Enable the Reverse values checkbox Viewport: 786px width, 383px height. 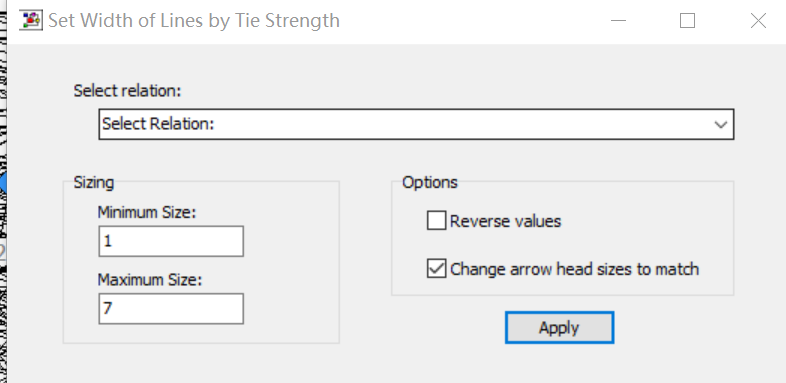(x=436, y=221)
